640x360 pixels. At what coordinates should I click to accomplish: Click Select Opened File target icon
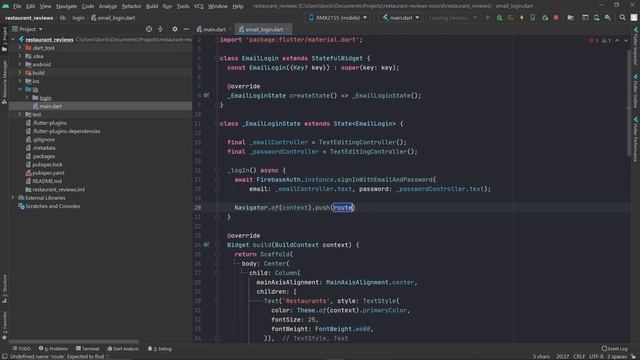[x=149, y=29]
